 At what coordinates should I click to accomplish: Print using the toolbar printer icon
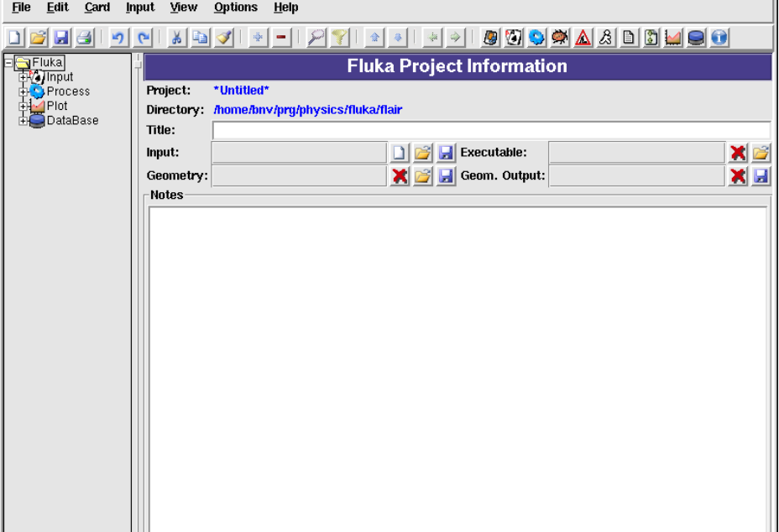click(x=85, y=37)
